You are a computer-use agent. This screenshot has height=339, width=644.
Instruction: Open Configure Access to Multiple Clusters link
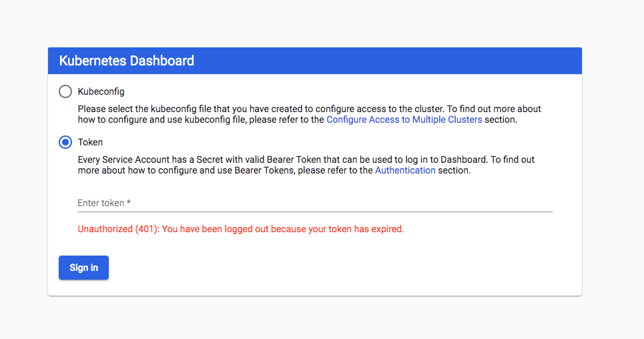[x=404, y=119]
